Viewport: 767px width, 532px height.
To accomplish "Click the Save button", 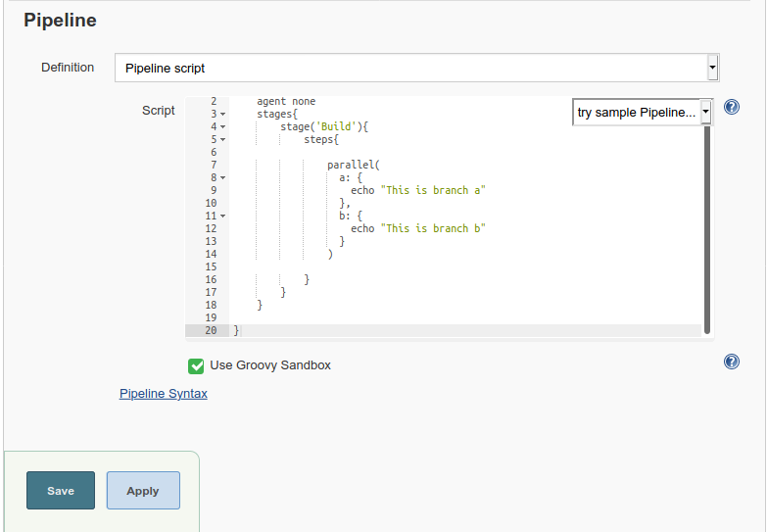I will (x=61, y=491).
